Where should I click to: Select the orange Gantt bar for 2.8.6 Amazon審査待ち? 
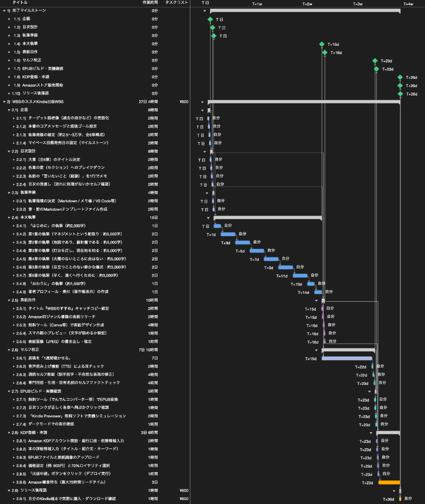(389, 482)
